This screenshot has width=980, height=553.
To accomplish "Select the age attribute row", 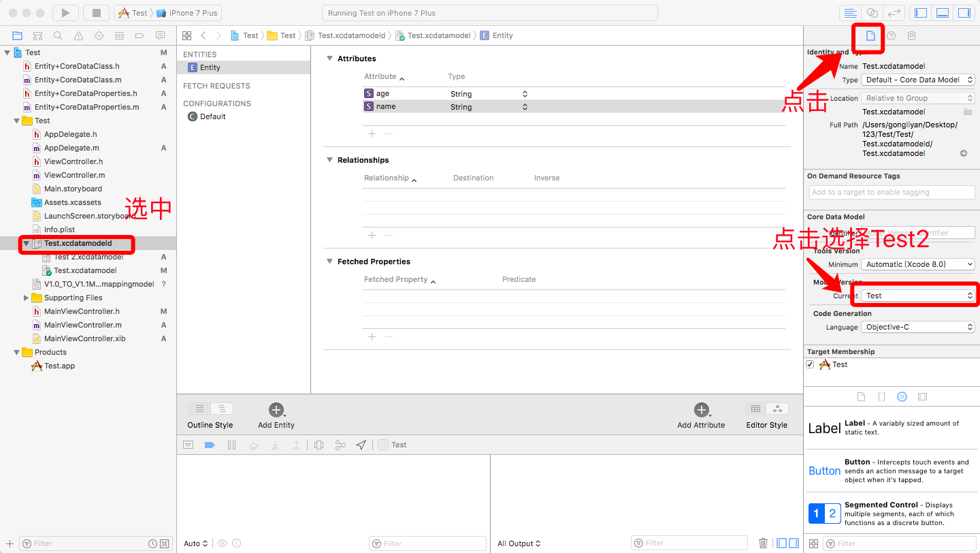I will [x=574, y=94].
